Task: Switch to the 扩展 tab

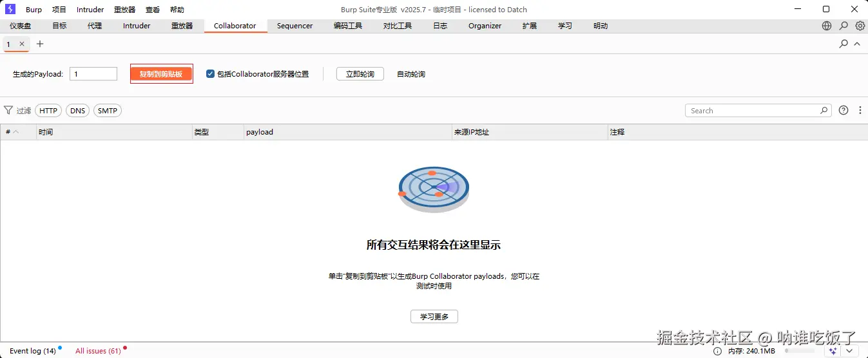Action: (530, 26)
